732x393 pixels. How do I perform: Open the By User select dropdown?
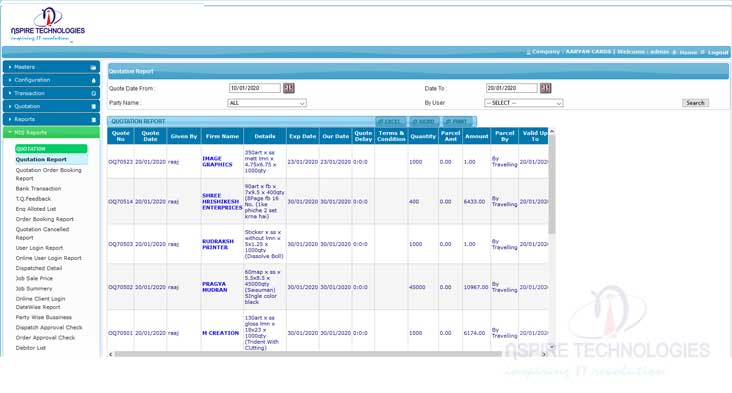coord(523,103)
